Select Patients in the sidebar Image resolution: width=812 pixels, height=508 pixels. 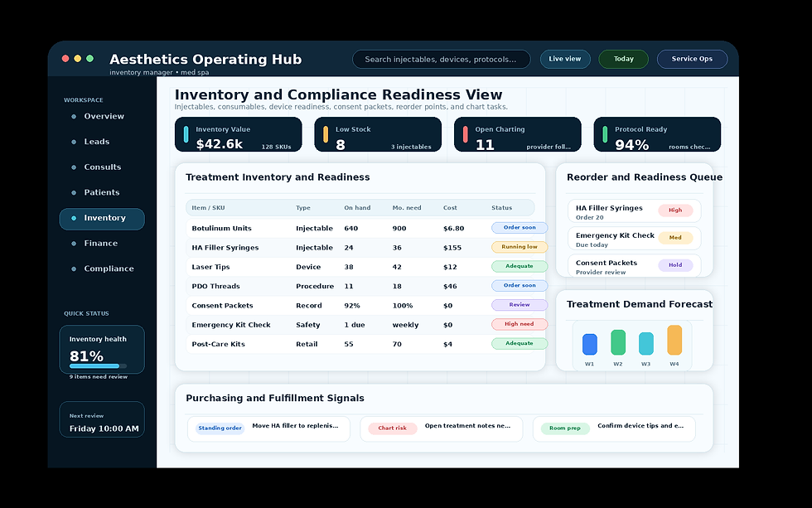(102, 192)
